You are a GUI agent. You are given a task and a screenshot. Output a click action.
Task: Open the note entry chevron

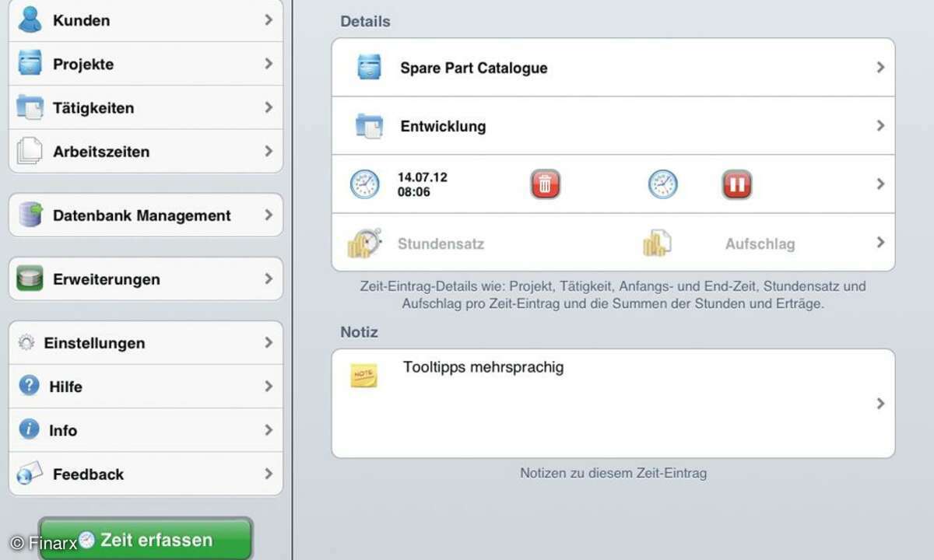pyautogui.click(x=880, y=404)
